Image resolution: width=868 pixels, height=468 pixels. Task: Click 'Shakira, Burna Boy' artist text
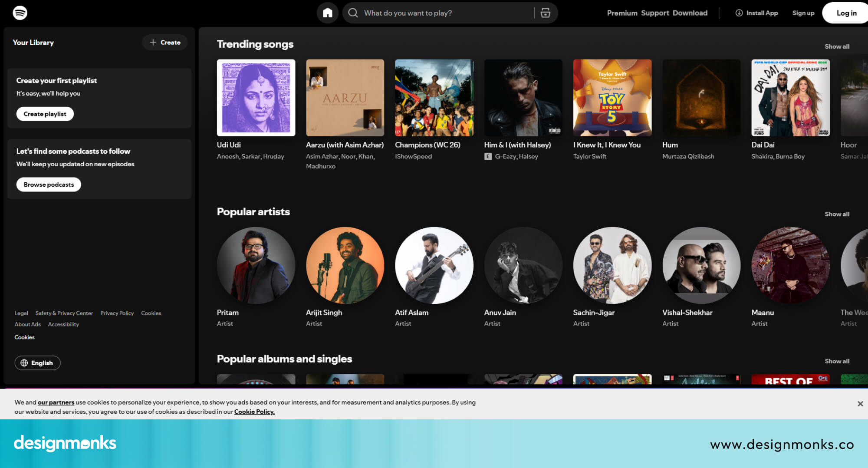point(778,156)
